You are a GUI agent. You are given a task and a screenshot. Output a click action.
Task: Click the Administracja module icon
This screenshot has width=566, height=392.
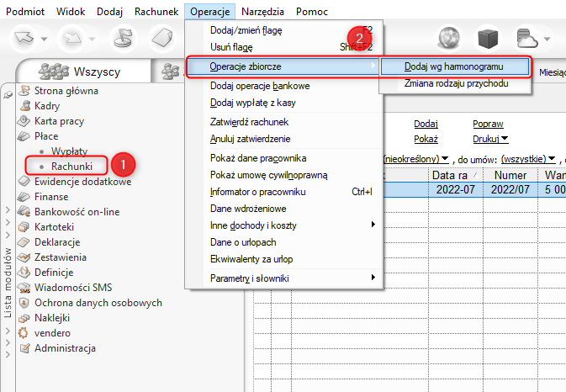click(x=24, y=348)
